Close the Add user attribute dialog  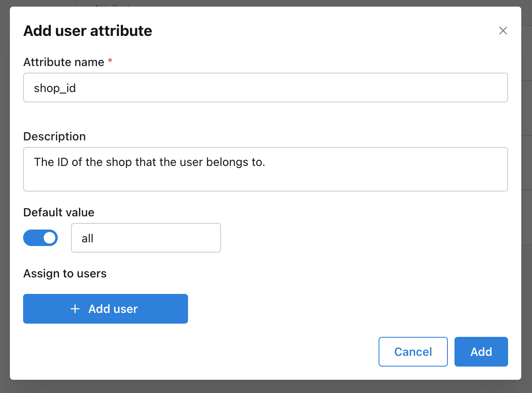[503, 31]
